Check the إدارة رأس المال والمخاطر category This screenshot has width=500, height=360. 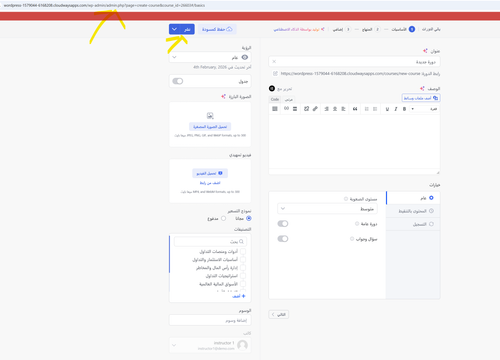[243, 268]
